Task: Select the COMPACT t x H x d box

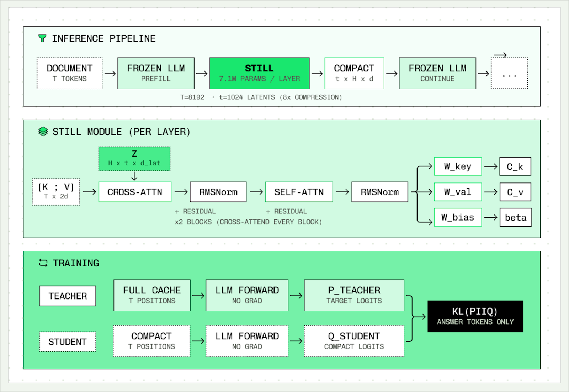Action: point(354,73)
